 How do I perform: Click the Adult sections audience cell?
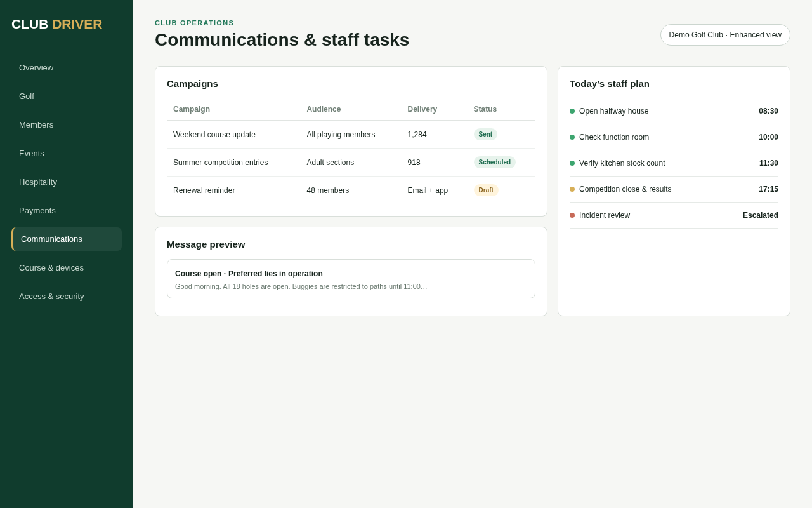point(331,163)
